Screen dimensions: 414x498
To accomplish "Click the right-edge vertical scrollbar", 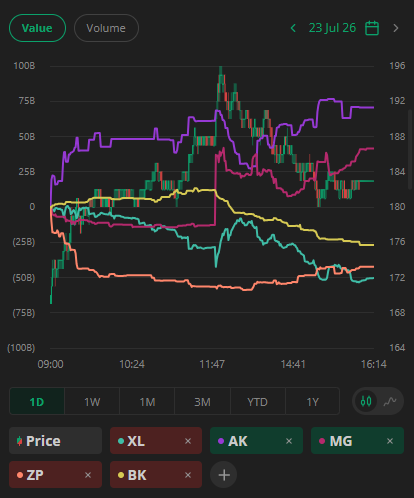I will click(x=410, y=149).
